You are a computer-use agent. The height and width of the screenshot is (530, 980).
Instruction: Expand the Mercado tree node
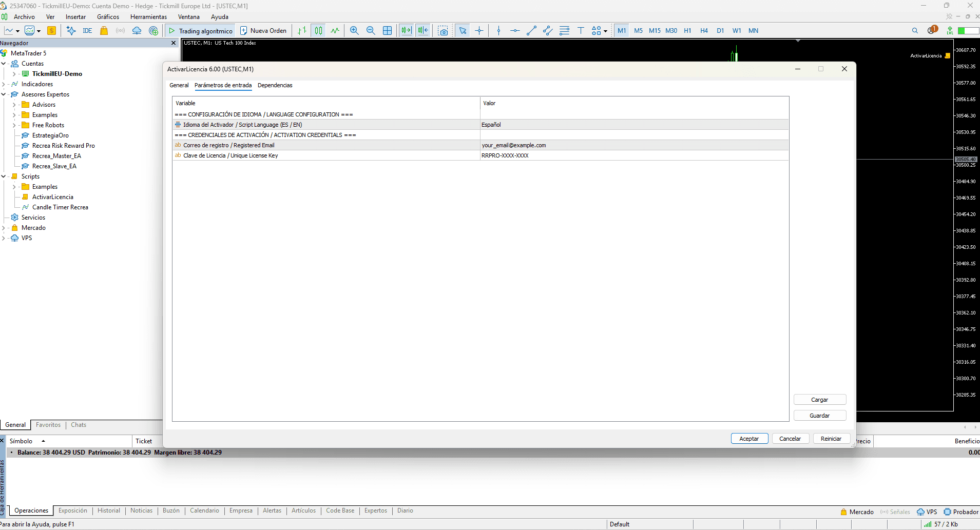click(x=4, y=228)
